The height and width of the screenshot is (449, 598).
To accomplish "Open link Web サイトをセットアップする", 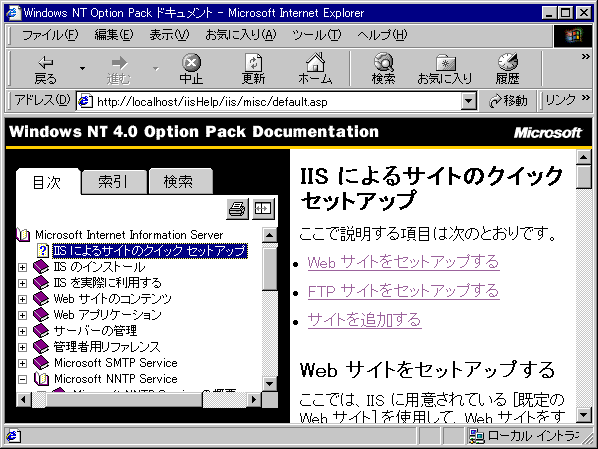I will 403,262.
